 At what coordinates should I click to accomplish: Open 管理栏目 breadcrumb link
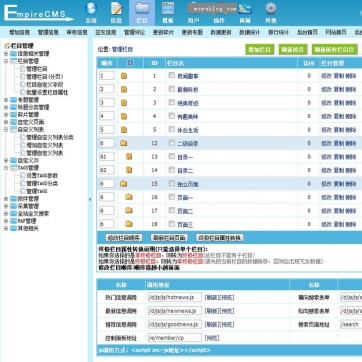[122, 50]
